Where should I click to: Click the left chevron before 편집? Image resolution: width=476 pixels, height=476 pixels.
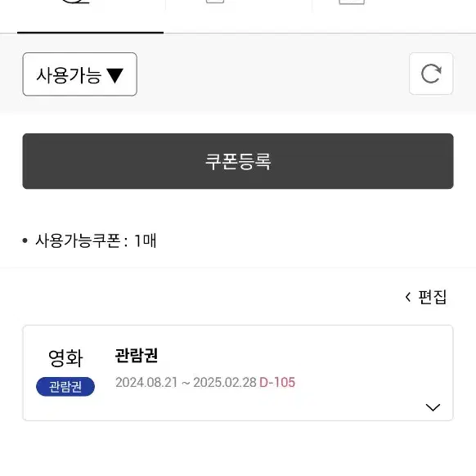coord(408,297)
